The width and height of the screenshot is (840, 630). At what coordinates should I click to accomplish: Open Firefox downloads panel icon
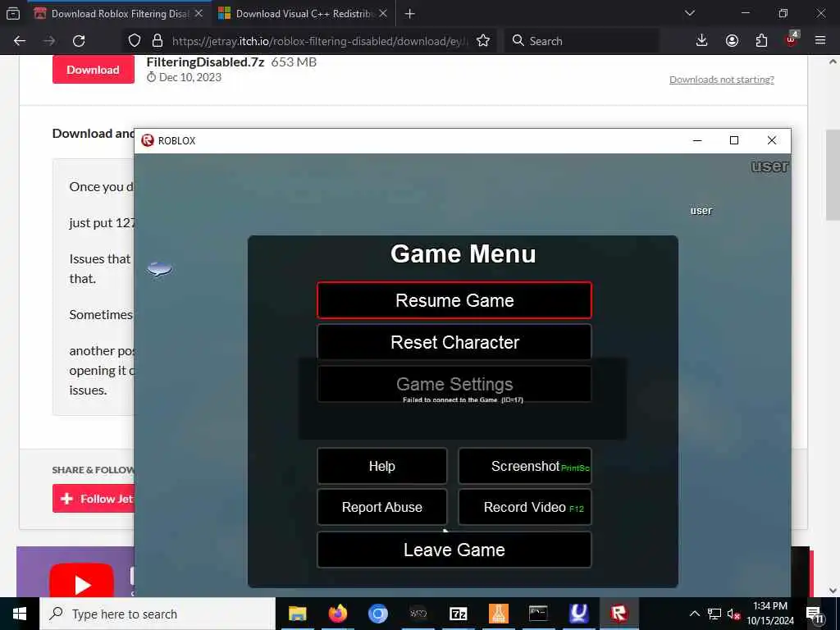pos(701,41)
